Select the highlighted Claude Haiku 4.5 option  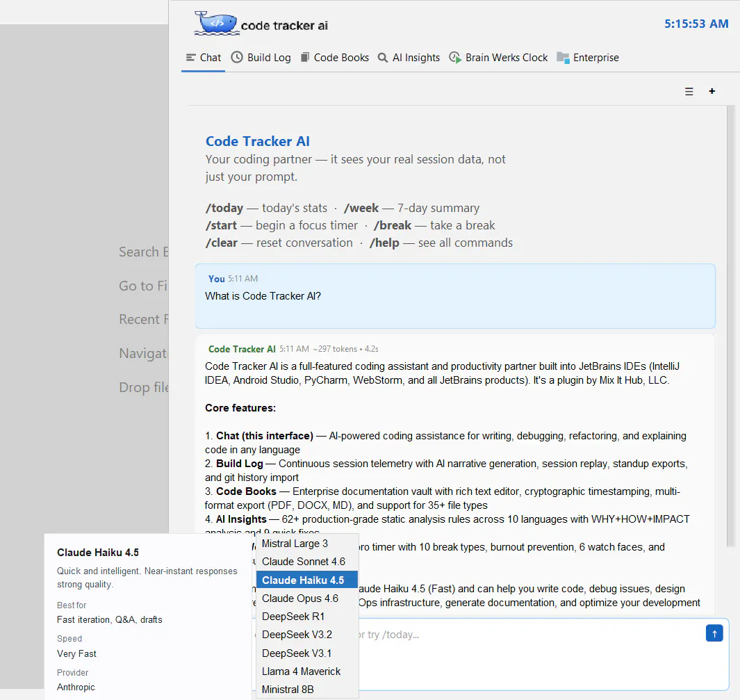point(306,580)
